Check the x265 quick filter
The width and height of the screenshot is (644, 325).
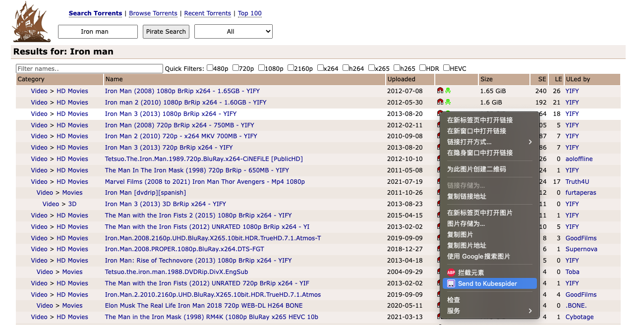click(x=371, y=68)
